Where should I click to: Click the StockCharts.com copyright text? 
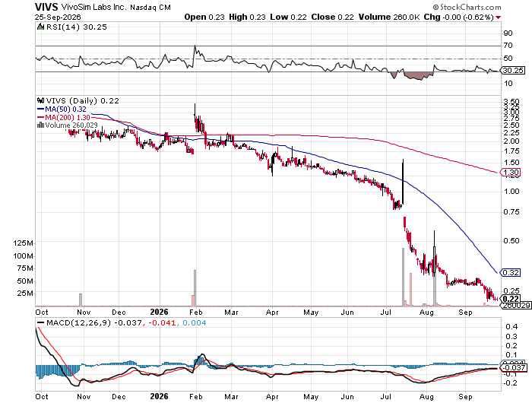click(467, 7)
